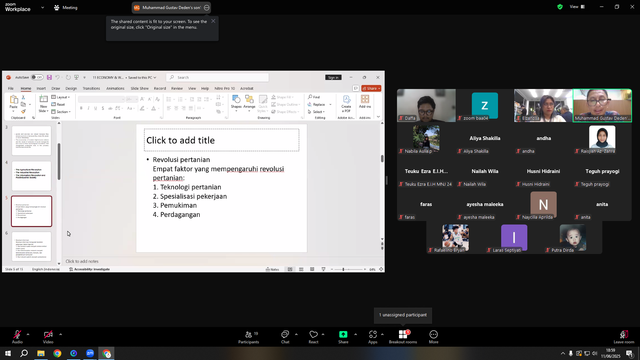Select slide 4 thumbnail
Screen dimensions: 640x360
(x=31, y=176)
